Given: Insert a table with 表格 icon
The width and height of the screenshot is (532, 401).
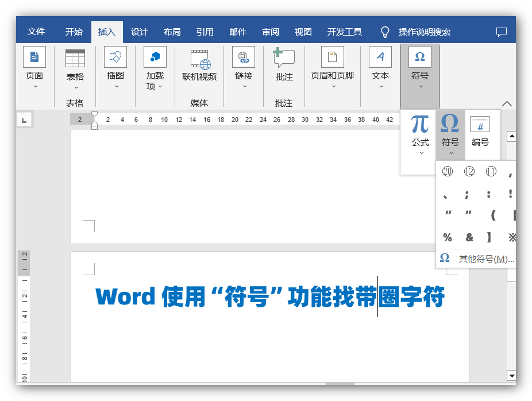Looking at the screenshot, I should click(75, 58).
